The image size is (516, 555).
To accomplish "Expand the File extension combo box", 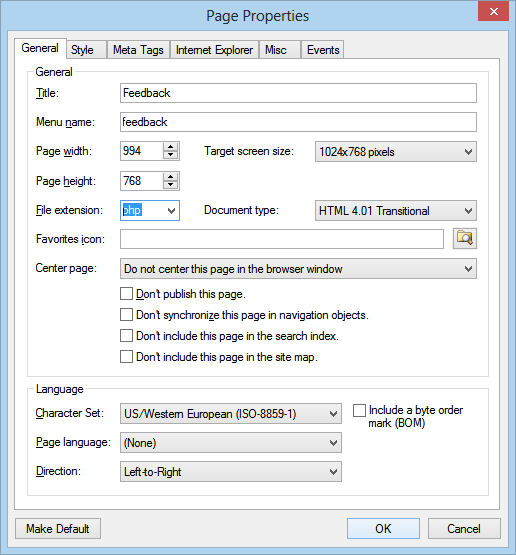I will 171,211.
